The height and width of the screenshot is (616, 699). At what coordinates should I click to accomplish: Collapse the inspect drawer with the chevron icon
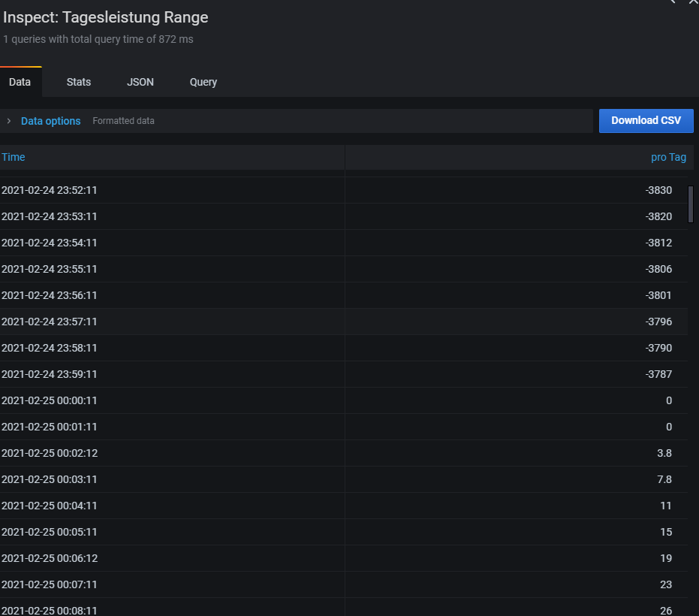coord(672,2)
